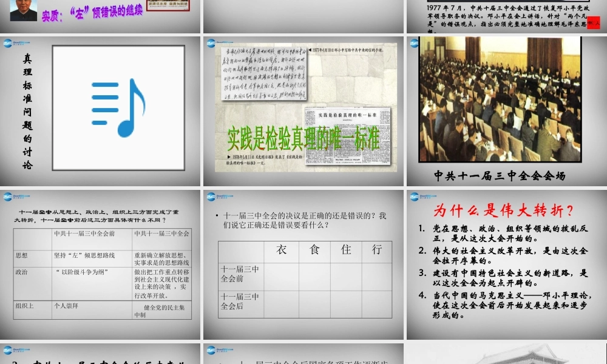Select the green 实践是检验真理的唯一标准 headline
The height and width of the screenshot is (364, 607).
303,140
